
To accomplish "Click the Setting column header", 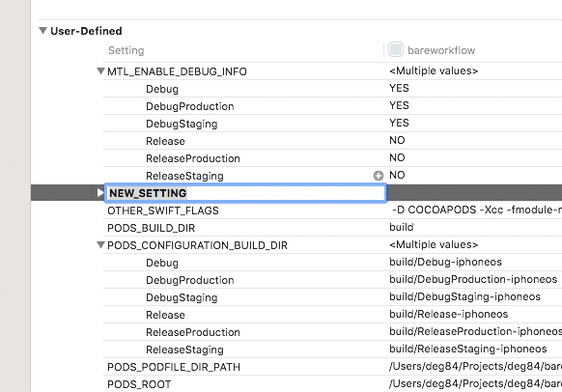I will [126, 50].
